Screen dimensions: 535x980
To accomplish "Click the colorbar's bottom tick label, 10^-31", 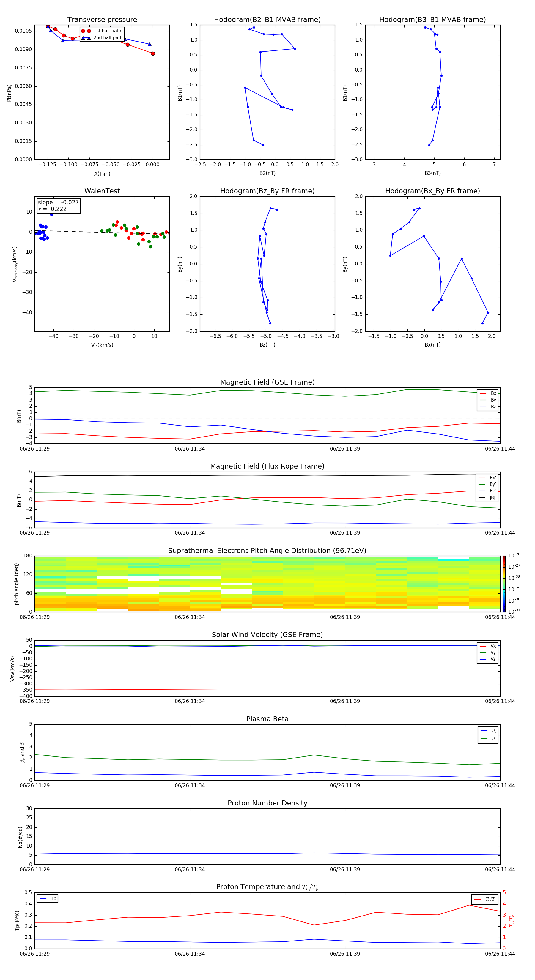I will (x=514, y=611).
